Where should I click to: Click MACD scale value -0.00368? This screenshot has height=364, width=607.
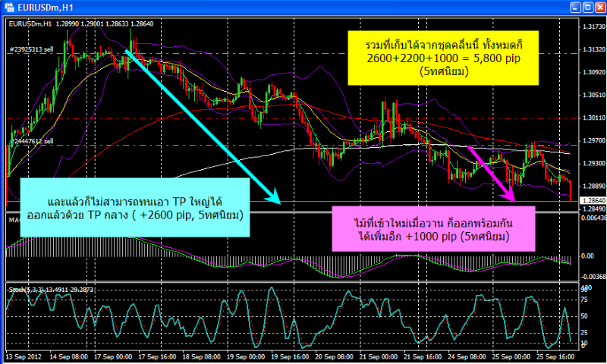(x=593, y=277)
